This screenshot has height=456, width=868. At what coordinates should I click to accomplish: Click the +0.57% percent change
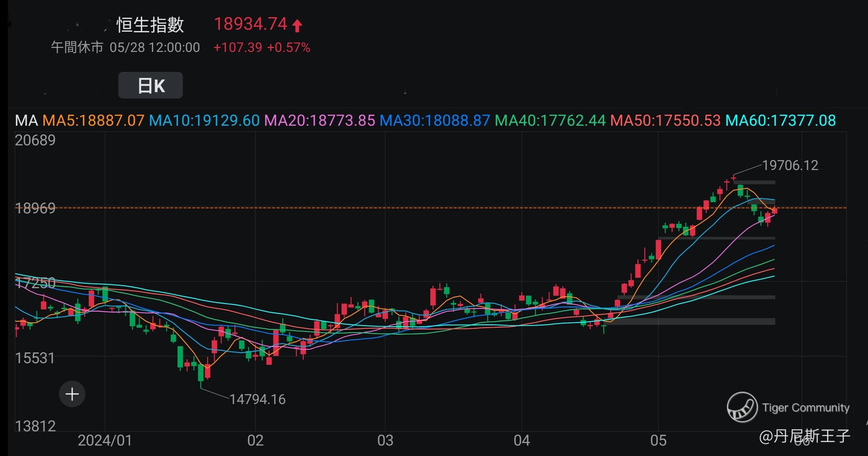pos(288,47)
